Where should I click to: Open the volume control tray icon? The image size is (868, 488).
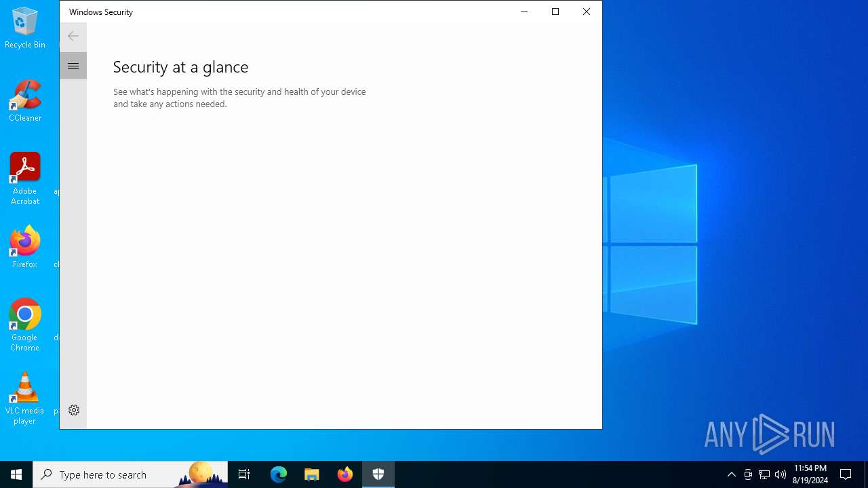[x=781, y=474]
